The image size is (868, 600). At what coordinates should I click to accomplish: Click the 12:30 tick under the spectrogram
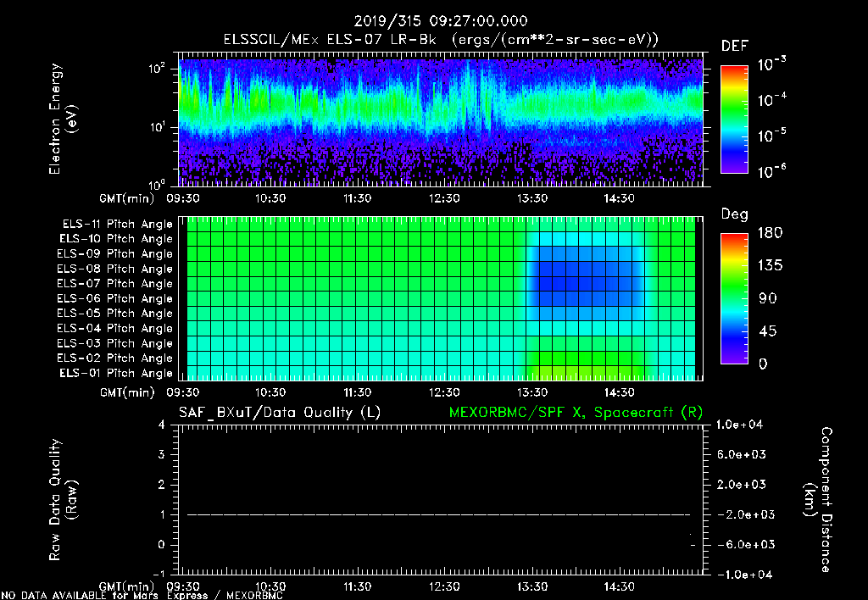click(444, 198)
